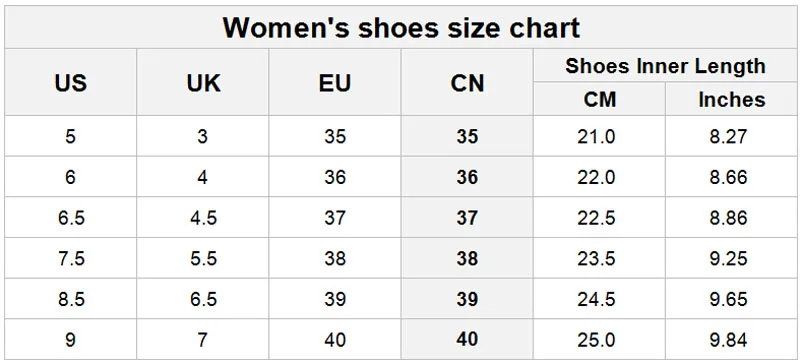
Task: Select the 9.84 inches cell
Action: [728, 339]
